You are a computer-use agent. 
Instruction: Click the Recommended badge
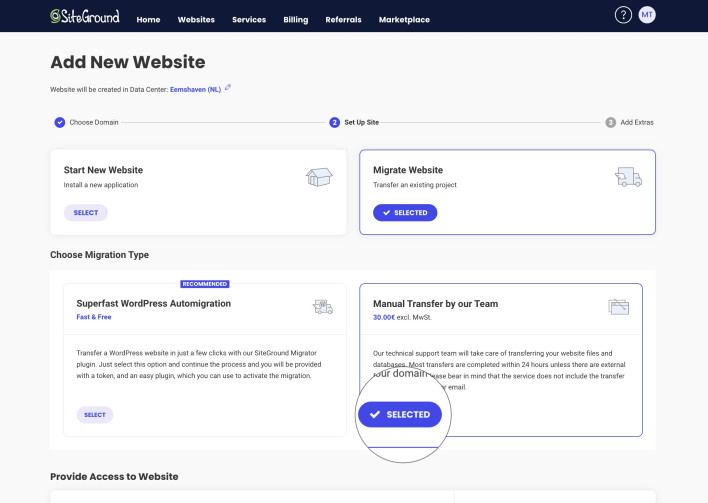[205, 284]
